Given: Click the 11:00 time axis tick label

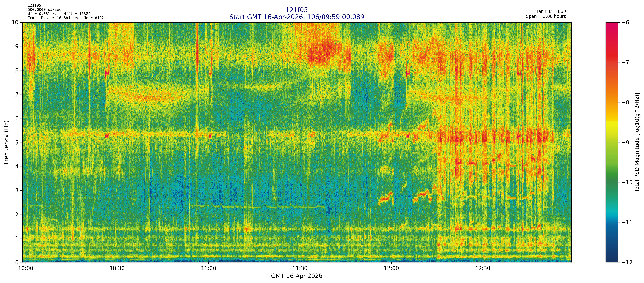Looking at the screenshot, I should point(209,269).
